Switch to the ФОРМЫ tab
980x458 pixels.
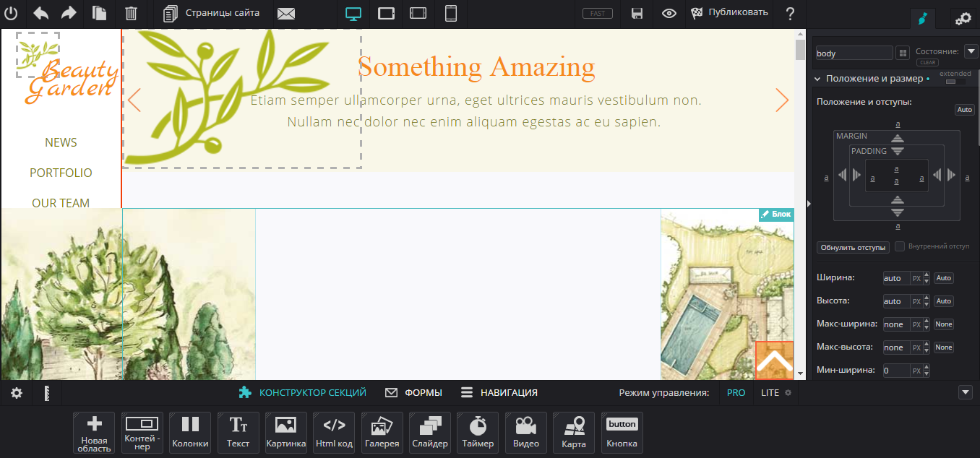point(413,392)
